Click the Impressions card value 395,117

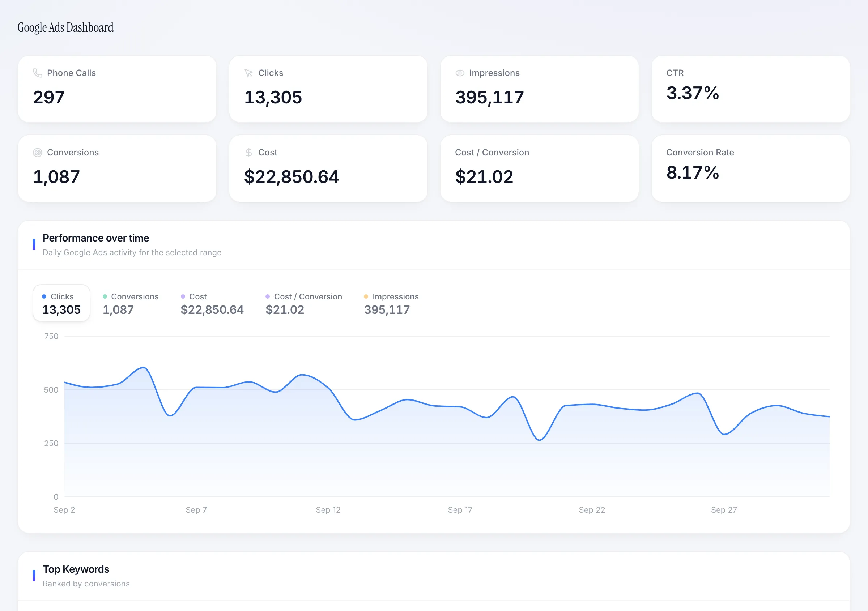point(489,98)
